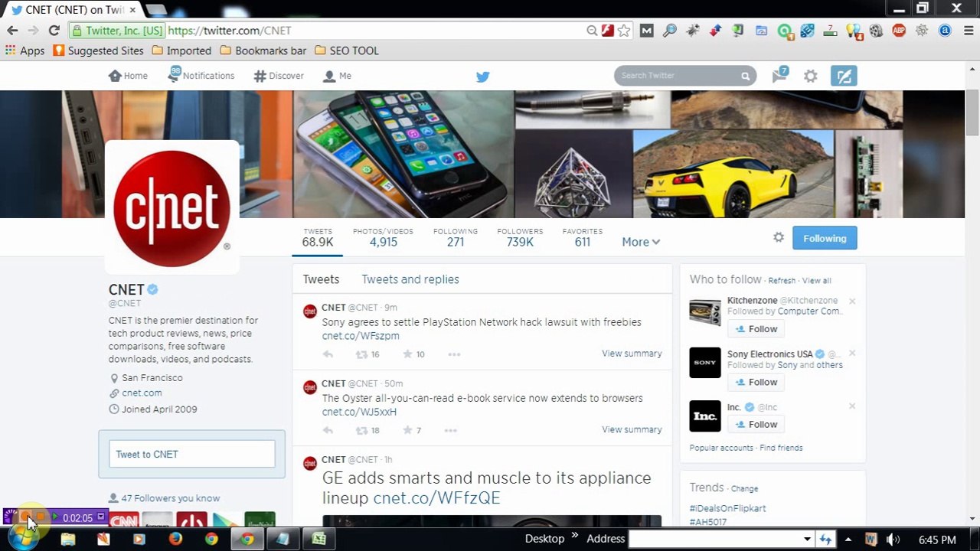Open Popular accounts link
980x551 pixels.
tap(721, 448)
